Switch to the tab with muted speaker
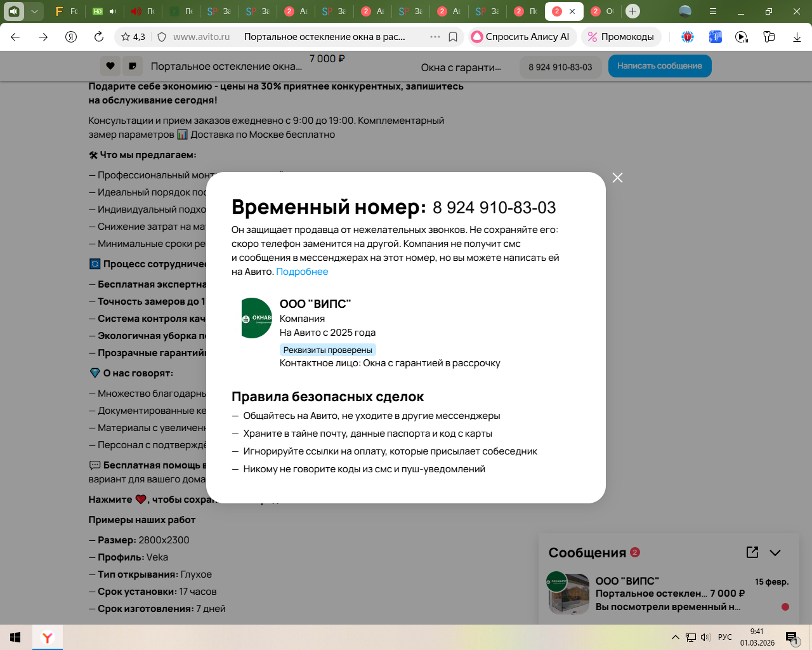 pyautogui.click(x=143, y=11)
